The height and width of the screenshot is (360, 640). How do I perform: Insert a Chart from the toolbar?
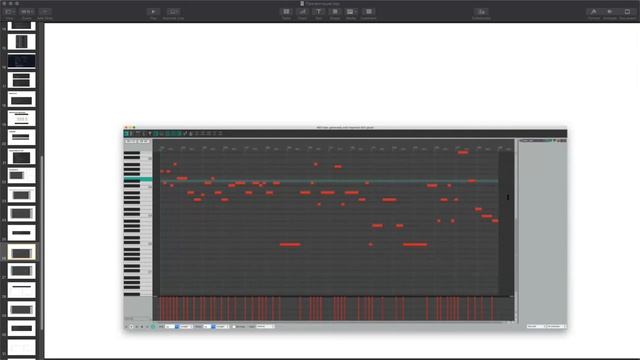point(302,12)
